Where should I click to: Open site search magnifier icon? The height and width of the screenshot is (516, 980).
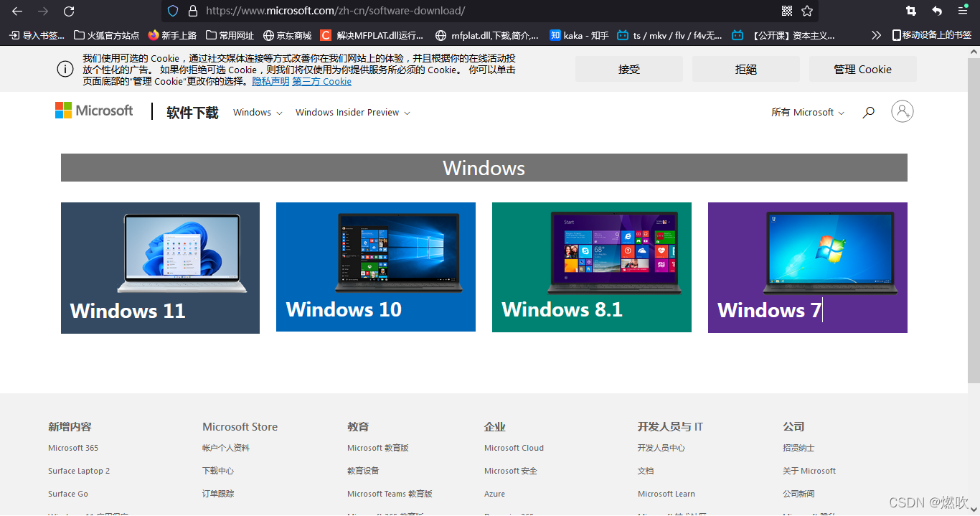(x=868, y=112)
